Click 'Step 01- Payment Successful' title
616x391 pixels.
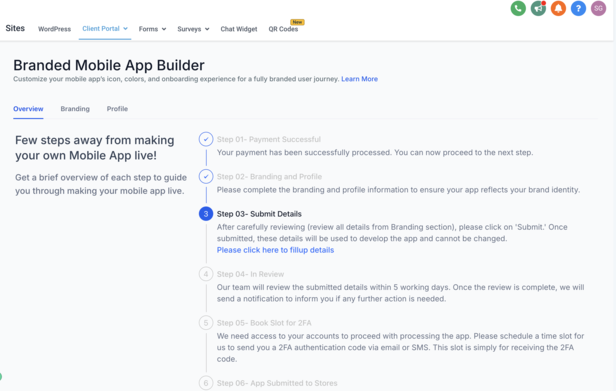[x=269, y=139]
